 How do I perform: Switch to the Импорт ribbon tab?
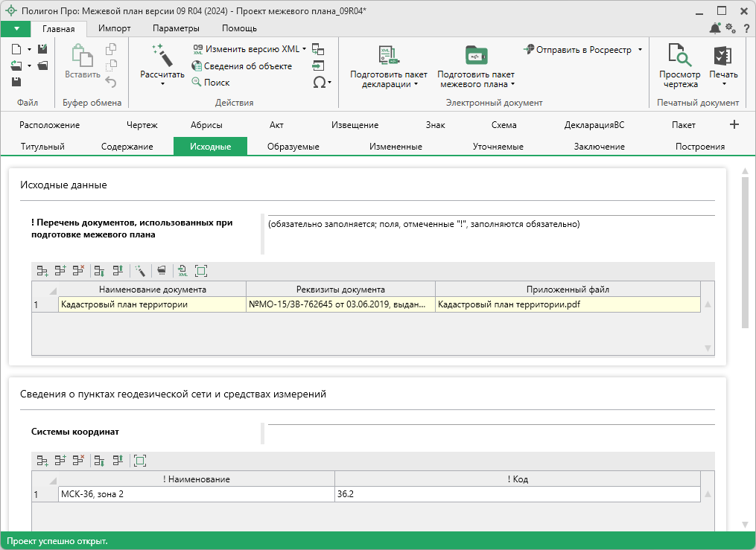114,28
